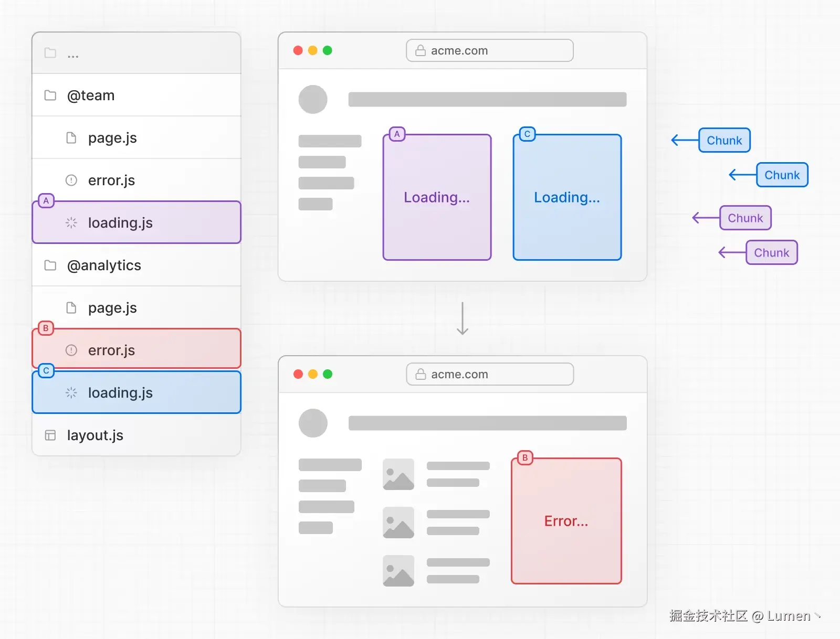Viewport: 840px width, 639px height.
Task: Click the acme.com address bar in the upper browser
Action: click(x=490, y=50)
